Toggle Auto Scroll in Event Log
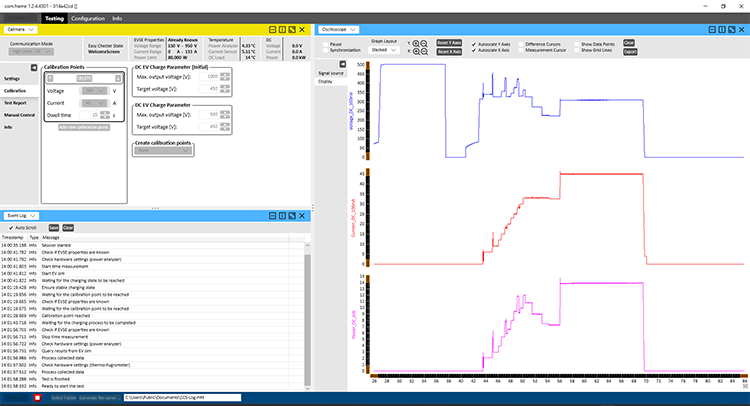The height and width of the screenshot is (406, 750). coord(11,228)
